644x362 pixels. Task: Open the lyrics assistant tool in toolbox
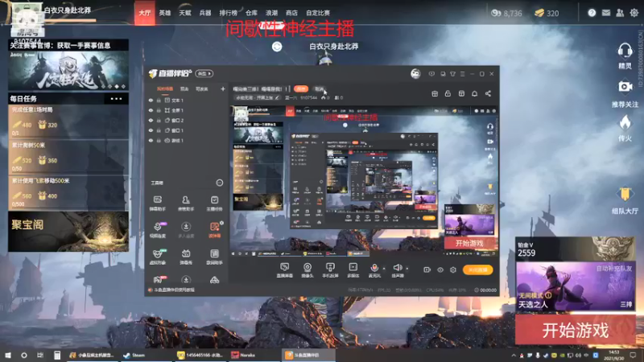214,257
